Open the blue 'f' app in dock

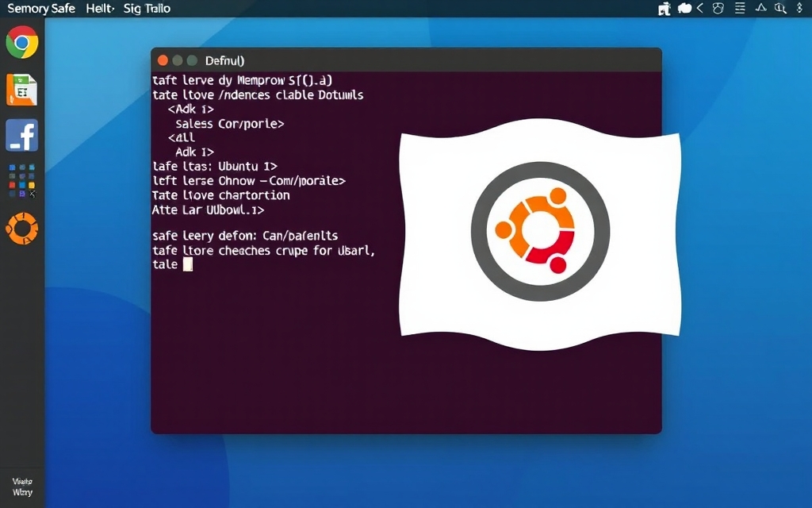pyautogui.click(x=21, y=135)
